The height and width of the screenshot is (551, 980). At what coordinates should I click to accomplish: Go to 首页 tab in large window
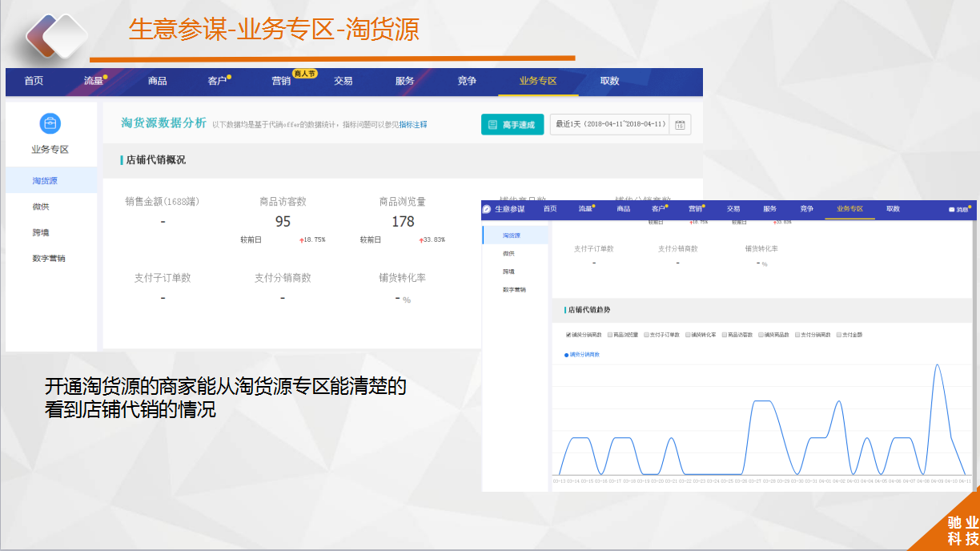34,81
